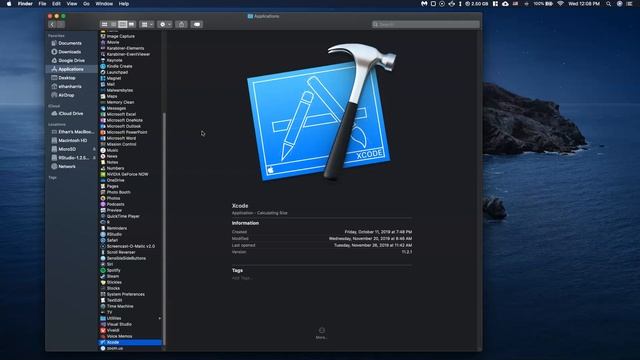Click the applications list scrollbar

(x=164, y=229)
